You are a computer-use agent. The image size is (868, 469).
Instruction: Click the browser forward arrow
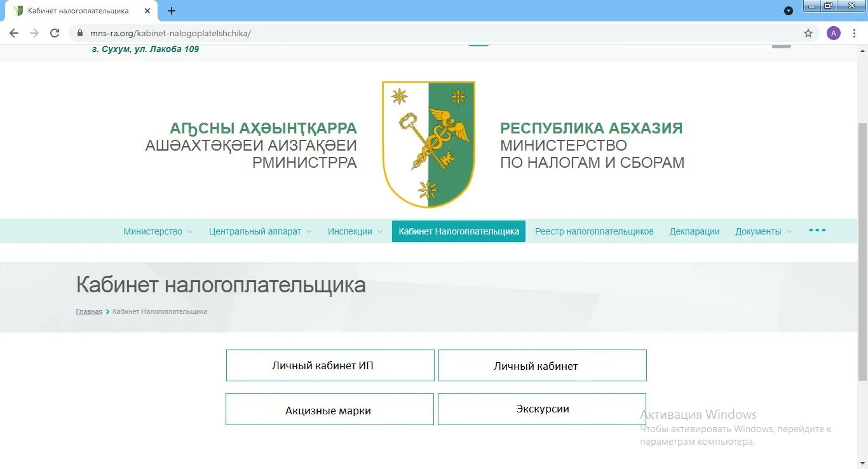(34, 33)
